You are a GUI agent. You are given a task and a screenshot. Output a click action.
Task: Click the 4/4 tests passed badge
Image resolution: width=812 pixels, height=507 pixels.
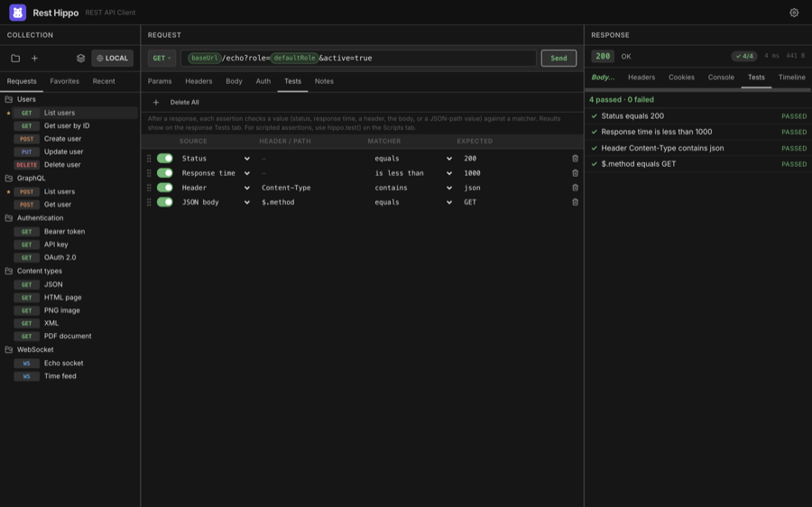[744, 56]
